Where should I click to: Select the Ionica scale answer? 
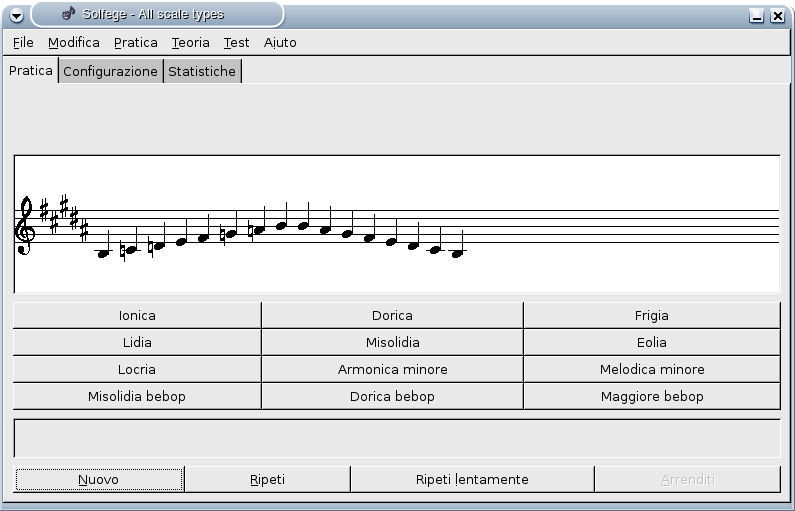[137, 315]
